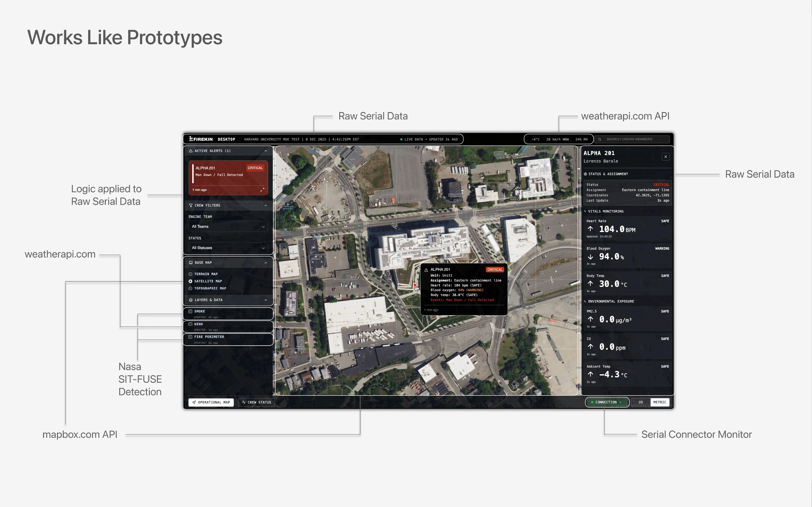Screen dimensions: 812x507
Task: Click the red crew marker on the map
Action: pyautogui.click(x=415, y=285)
